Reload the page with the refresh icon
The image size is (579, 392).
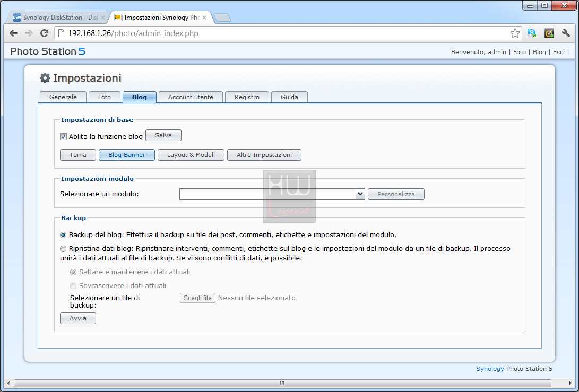point(44,33)
